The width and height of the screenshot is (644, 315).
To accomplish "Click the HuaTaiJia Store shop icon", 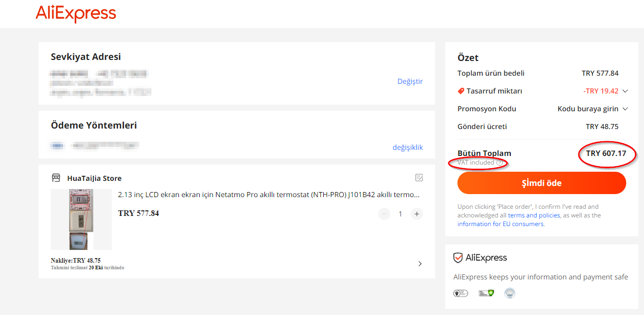I will tap(56, 178).
